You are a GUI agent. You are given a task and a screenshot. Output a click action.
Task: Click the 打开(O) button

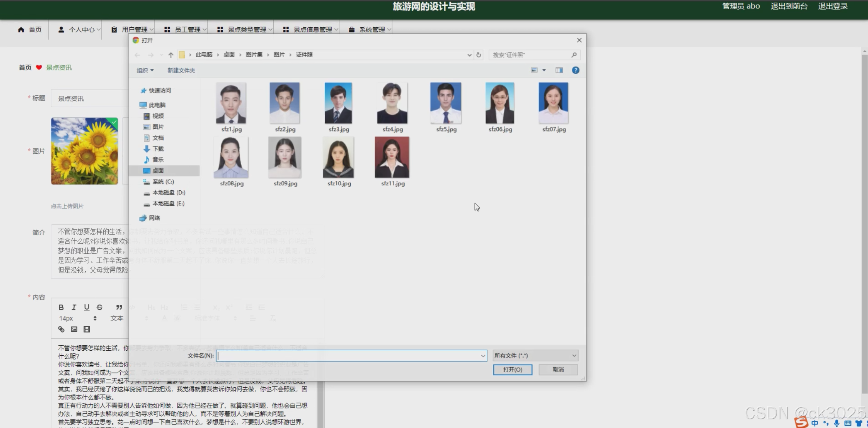[513, 370]
